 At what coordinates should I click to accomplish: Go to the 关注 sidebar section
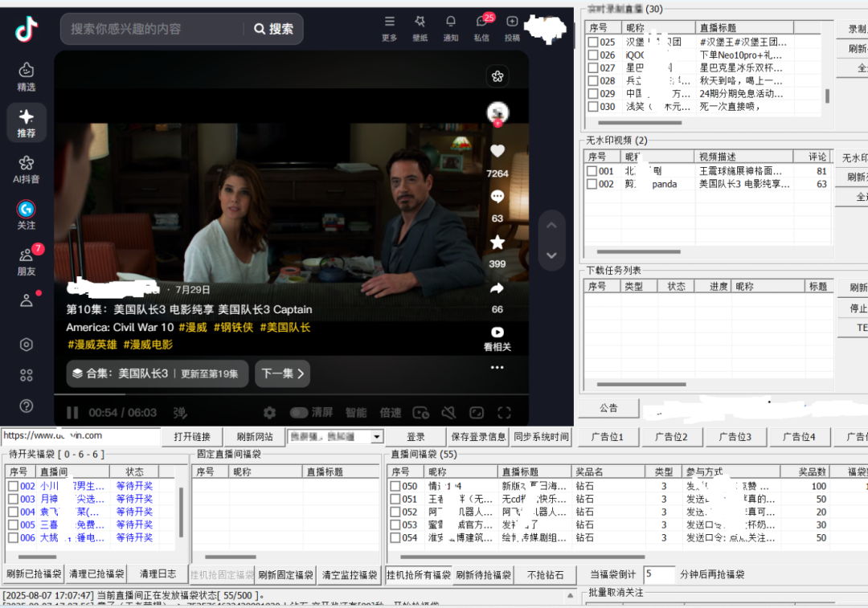[x=26, y=215]
